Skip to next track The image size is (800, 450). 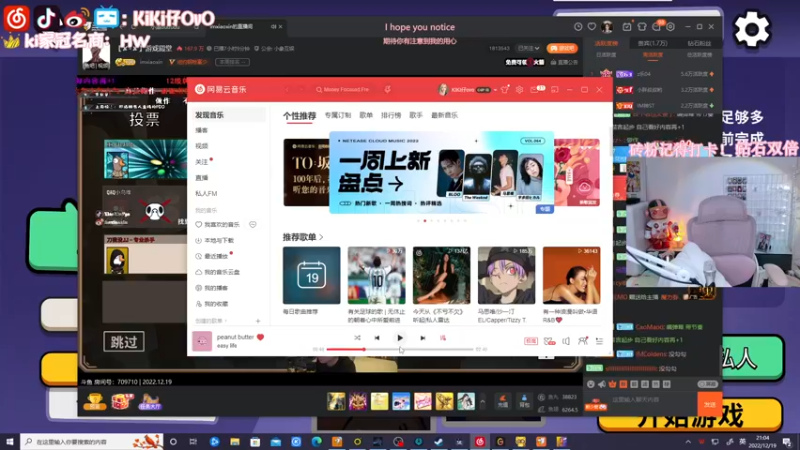point(422,338)
